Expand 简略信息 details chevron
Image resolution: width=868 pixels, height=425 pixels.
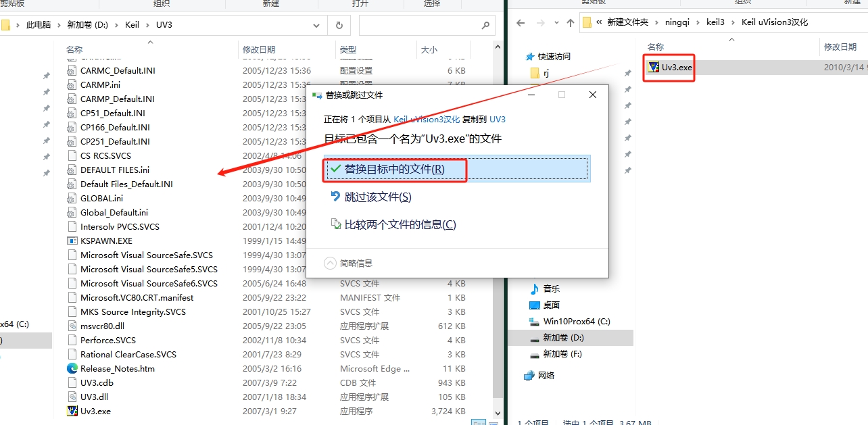[x=330, y=263]
